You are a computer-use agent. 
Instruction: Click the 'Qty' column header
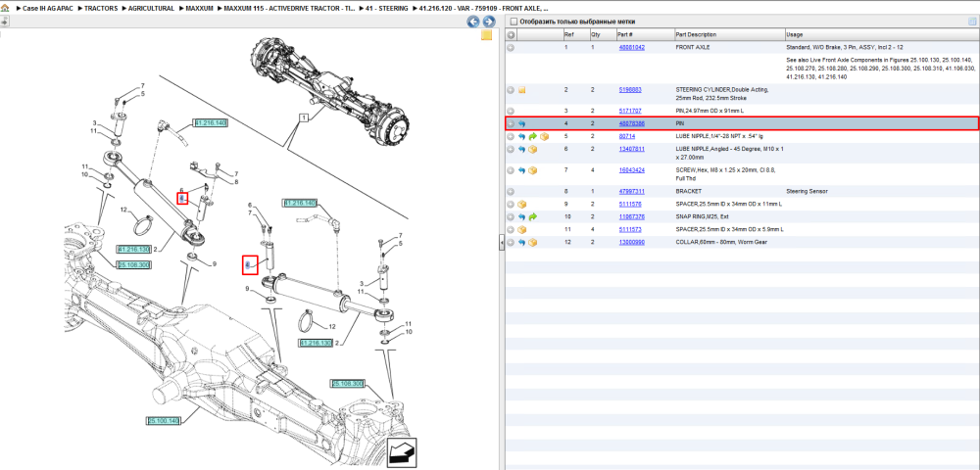603,35
